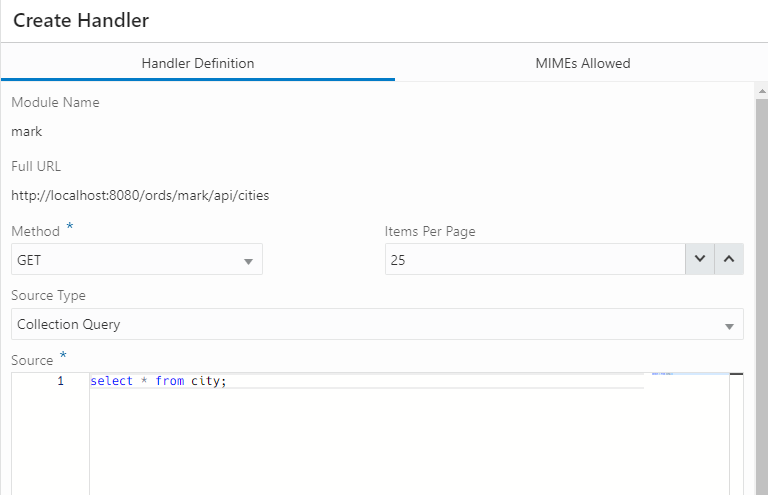The height and width of the screenshot is (495, 768).
Task: Expand the Source Type dropdown arrow
Action: point(729,326)
